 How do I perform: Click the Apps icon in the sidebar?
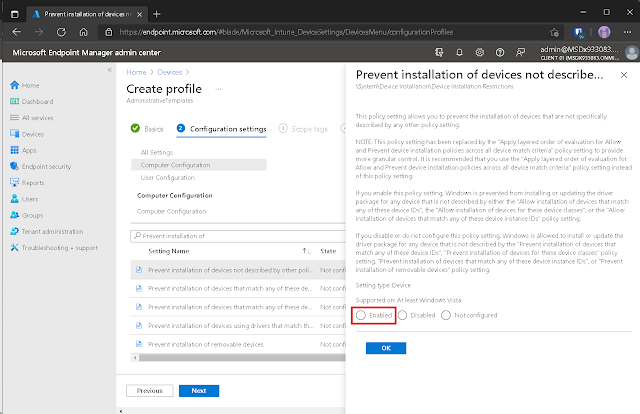tap(14, 150)
